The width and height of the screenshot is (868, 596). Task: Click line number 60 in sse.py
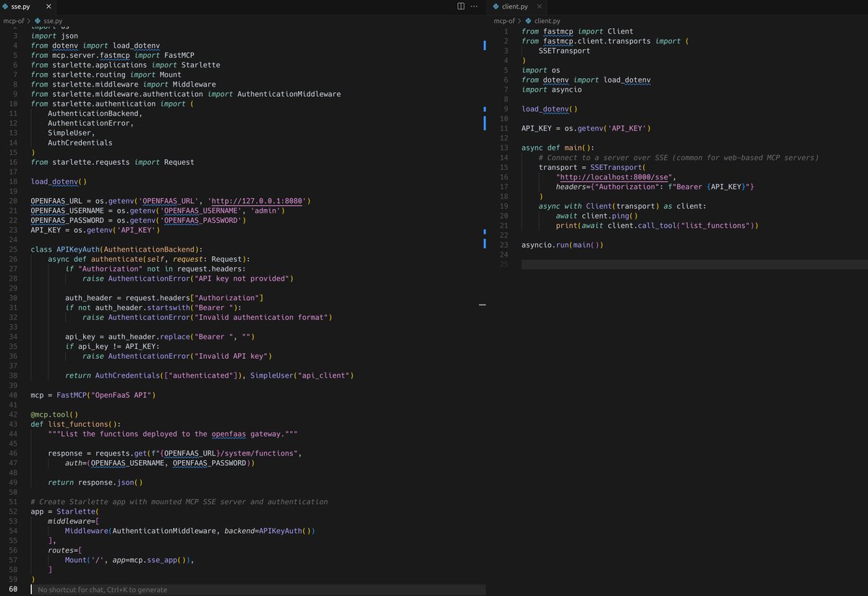[12, 589]
